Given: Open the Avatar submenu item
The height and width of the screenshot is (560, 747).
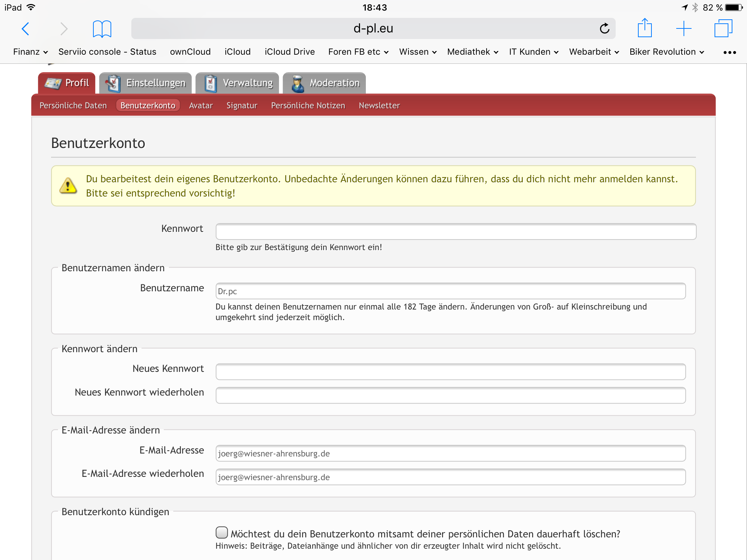Looking at the screenshot, I should pos(201,105).
